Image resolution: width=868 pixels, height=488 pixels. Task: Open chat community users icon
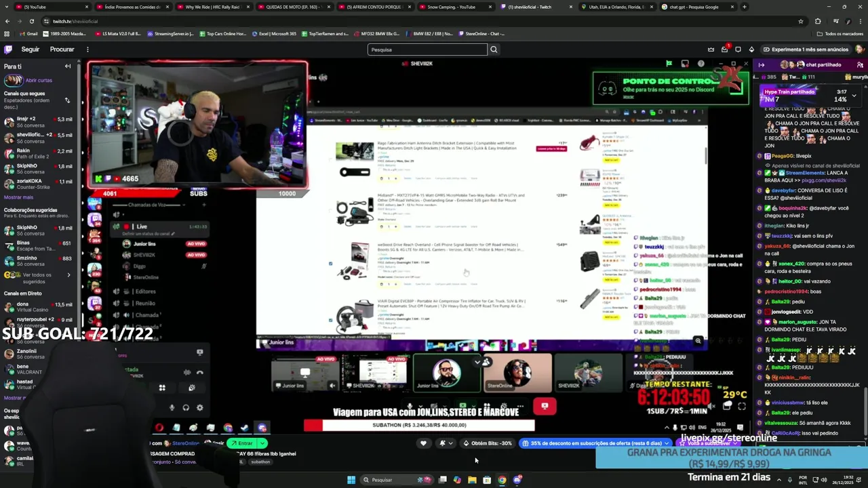pos(861,65)
